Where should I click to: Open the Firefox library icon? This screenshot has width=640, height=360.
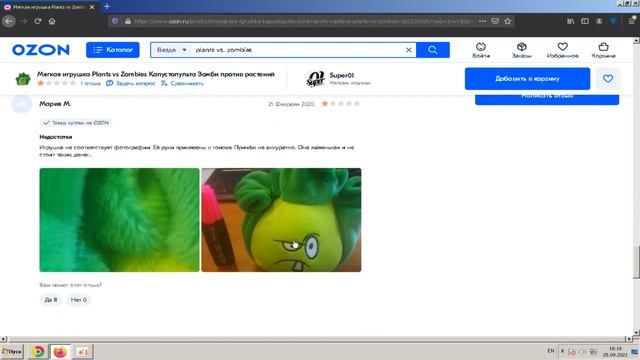(x=571, y=21)
